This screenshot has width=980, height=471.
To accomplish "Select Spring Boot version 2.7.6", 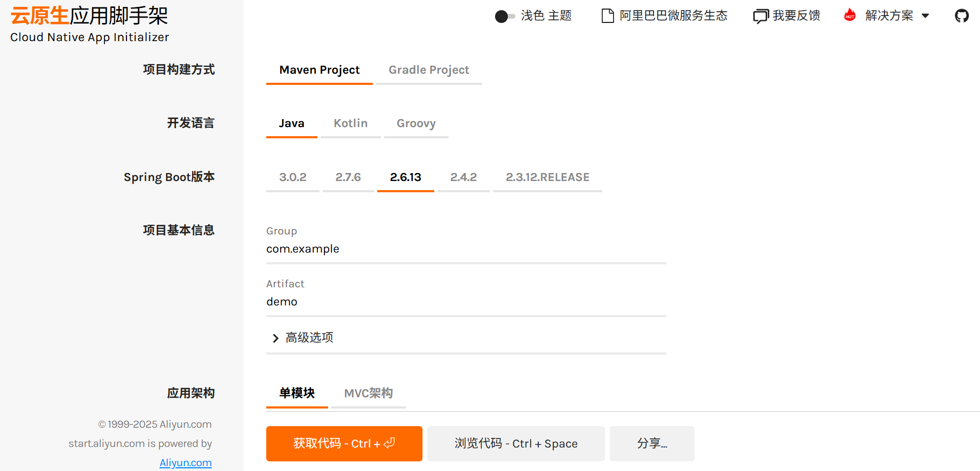I will coord(348,177).
